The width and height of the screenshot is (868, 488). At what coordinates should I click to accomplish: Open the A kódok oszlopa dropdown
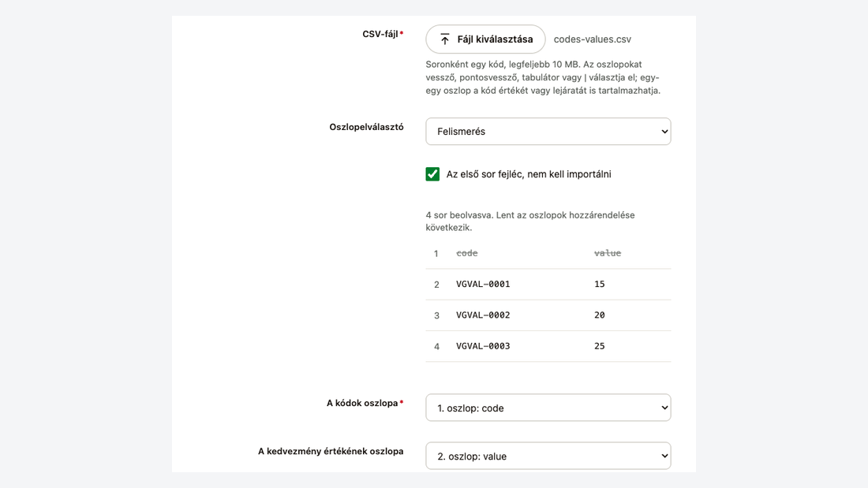coord(548,408)
